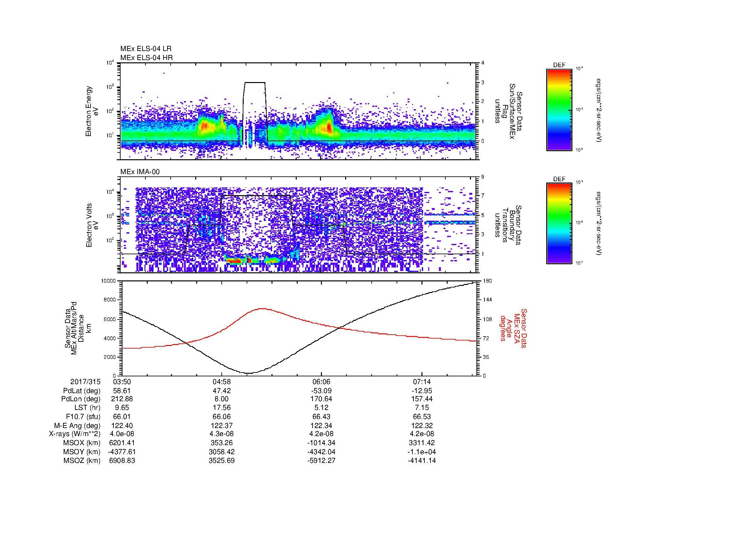Image resolution: width=756 pixels, height=534 pixels.
Task: Click F10.7 value '66.01'
Action: click(x=122, y=417)
